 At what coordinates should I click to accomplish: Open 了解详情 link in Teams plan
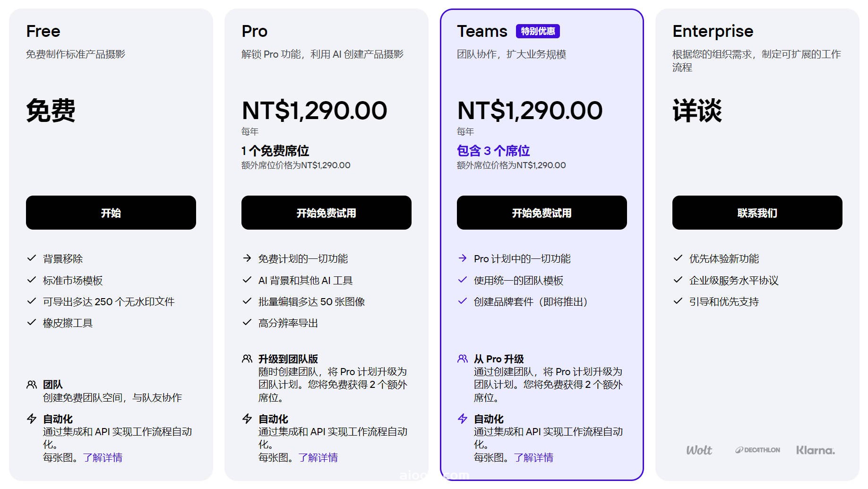(x=533, y=457)
